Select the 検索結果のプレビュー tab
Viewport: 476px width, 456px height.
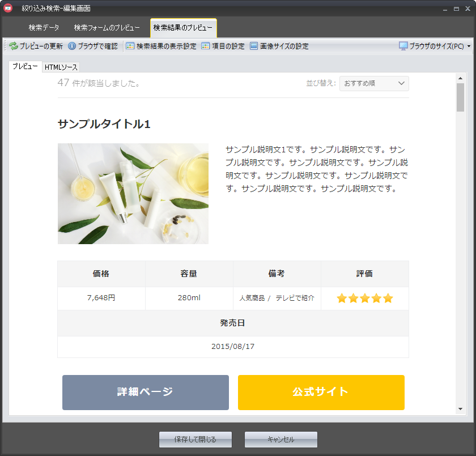click(183, 28)
